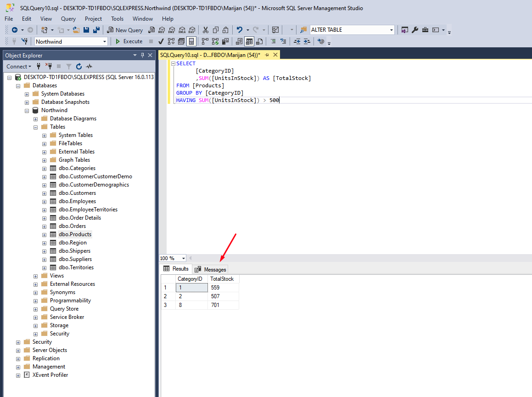Click the Save All icon
This screenshot has width=532, height=397.
pos(96,30)
